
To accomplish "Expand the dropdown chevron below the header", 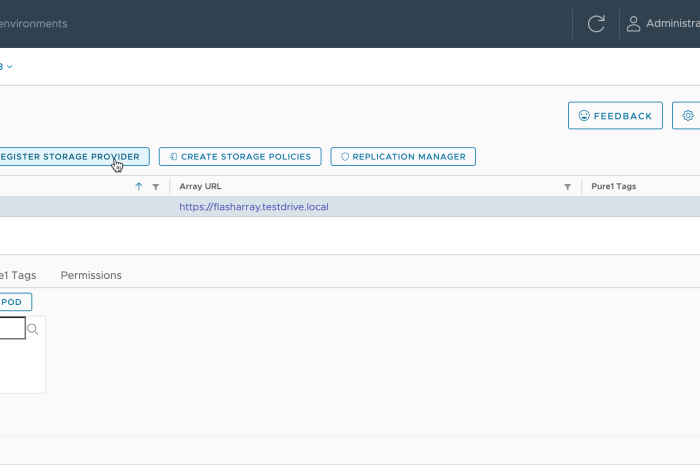I will coord(9,67).
